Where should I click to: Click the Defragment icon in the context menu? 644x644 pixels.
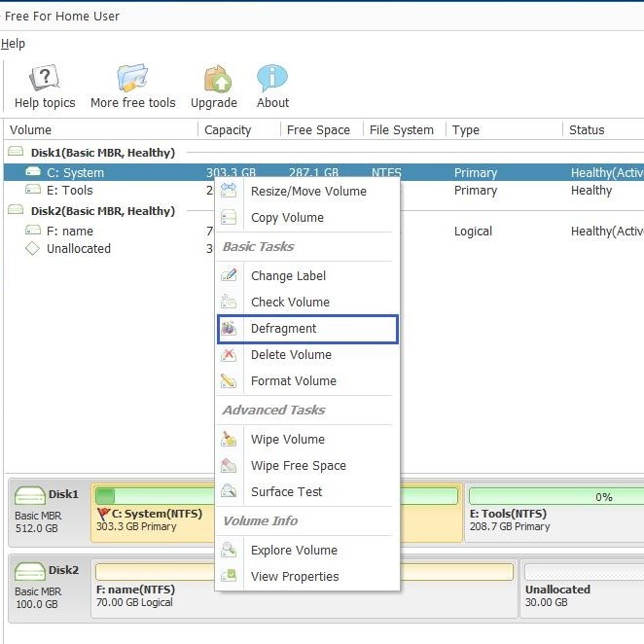click(x=229, y=328)
